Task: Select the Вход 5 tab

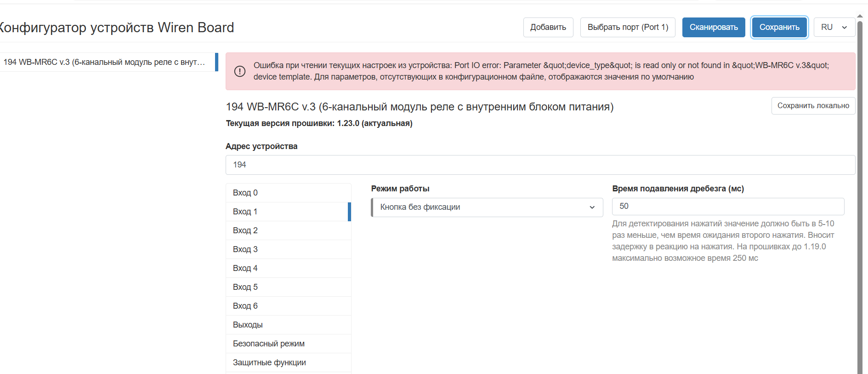Action: 288,287
